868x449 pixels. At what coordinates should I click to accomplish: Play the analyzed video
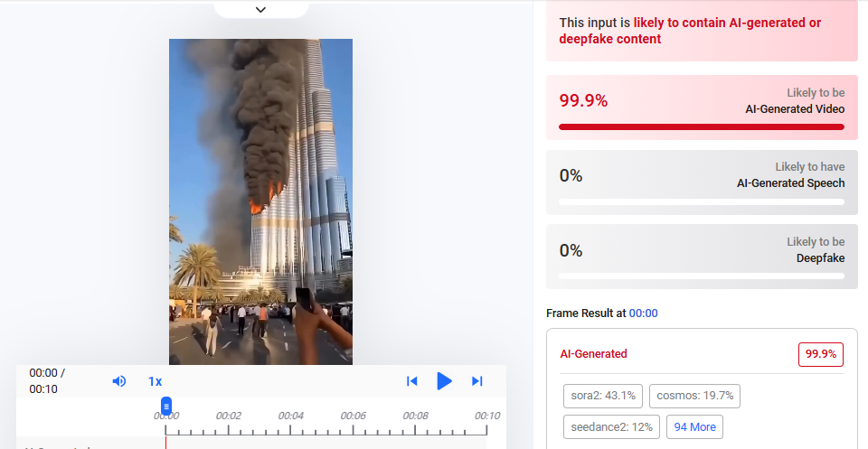[444, 381]
